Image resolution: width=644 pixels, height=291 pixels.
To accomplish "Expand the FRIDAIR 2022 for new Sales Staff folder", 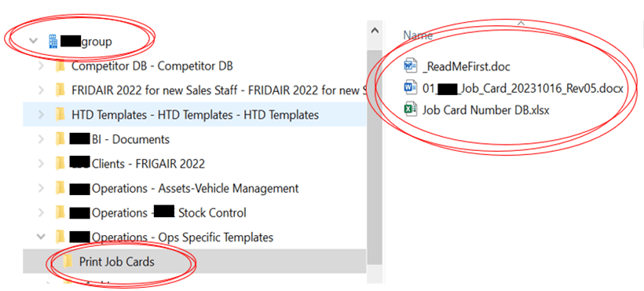I will [x=41, y=90].
